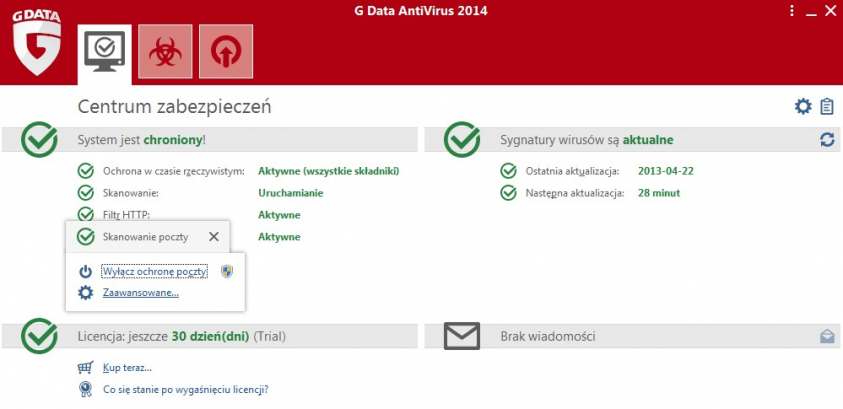Click the power icon in the popup

(x=86, y=272)
